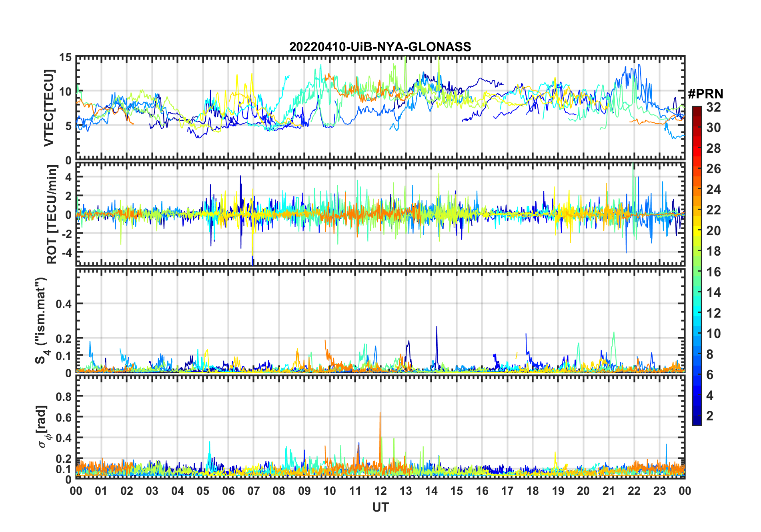Select the "ROT [TECU/min]" y-axis label
This screenshot has width=761, height=532.
(52, 214)
